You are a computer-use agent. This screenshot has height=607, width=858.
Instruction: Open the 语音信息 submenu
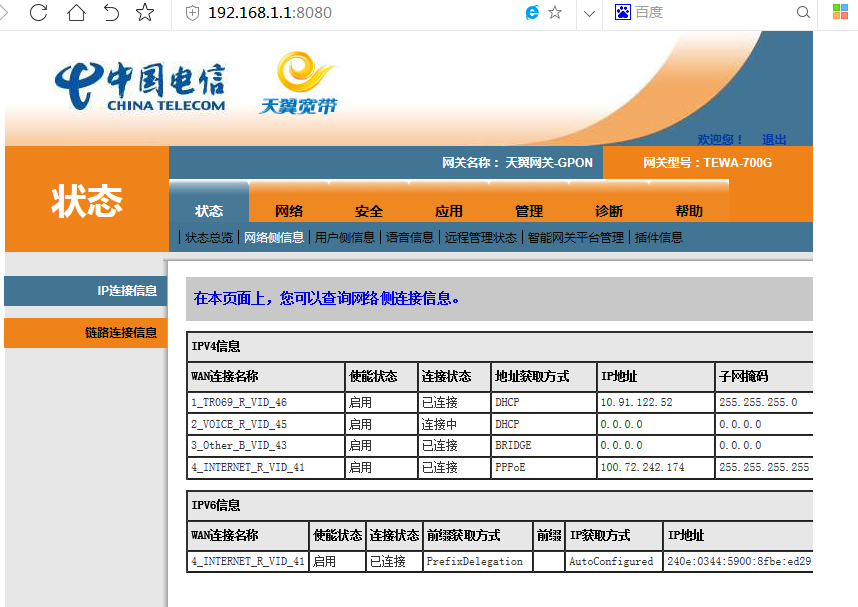coord(409,238)
